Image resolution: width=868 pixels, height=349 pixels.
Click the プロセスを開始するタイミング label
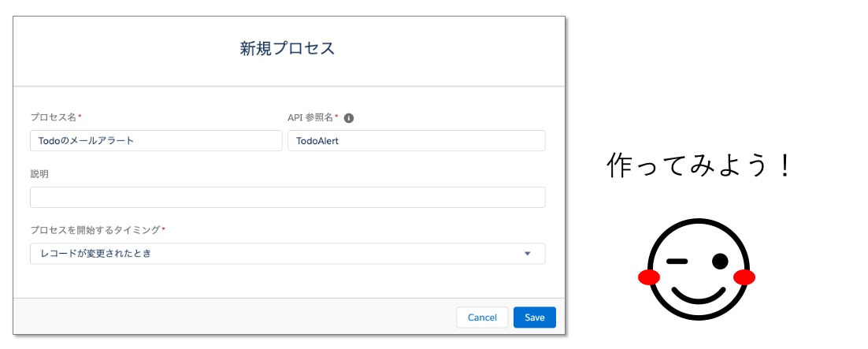tap(98, 229)
